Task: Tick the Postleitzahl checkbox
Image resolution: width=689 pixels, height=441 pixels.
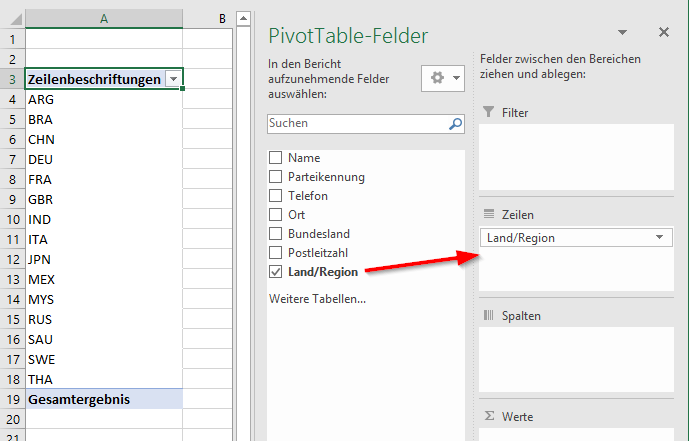Action: (276, 253)
